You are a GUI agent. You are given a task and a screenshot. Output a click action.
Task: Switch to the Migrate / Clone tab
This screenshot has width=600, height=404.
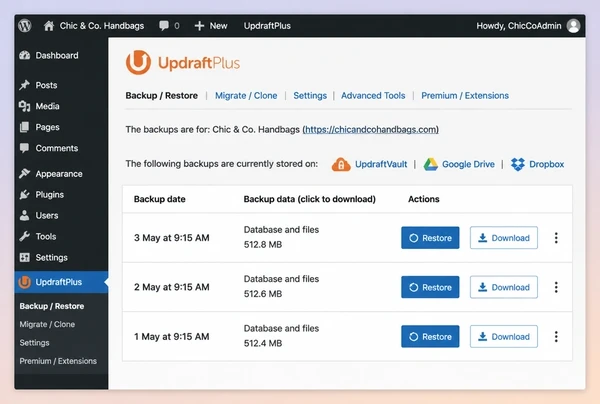coord(246,95)
